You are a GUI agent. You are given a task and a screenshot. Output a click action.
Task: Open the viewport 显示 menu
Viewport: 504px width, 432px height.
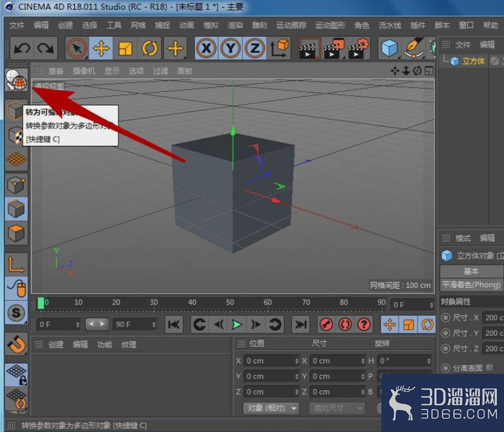pos(112,71)
